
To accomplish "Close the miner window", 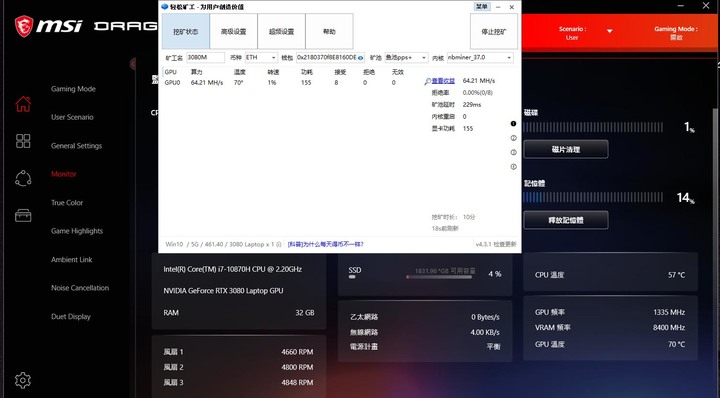I will [512, 7].
